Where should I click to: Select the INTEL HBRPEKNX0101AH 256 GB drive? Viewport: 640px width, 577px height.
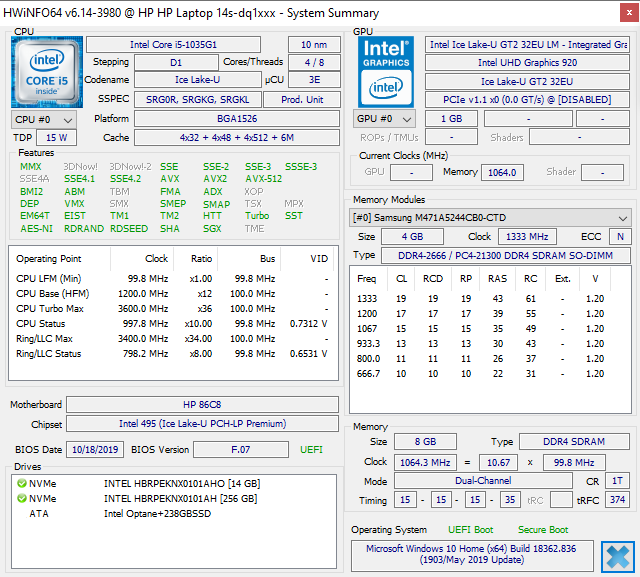pyautogui.click(x=180, y=498)
